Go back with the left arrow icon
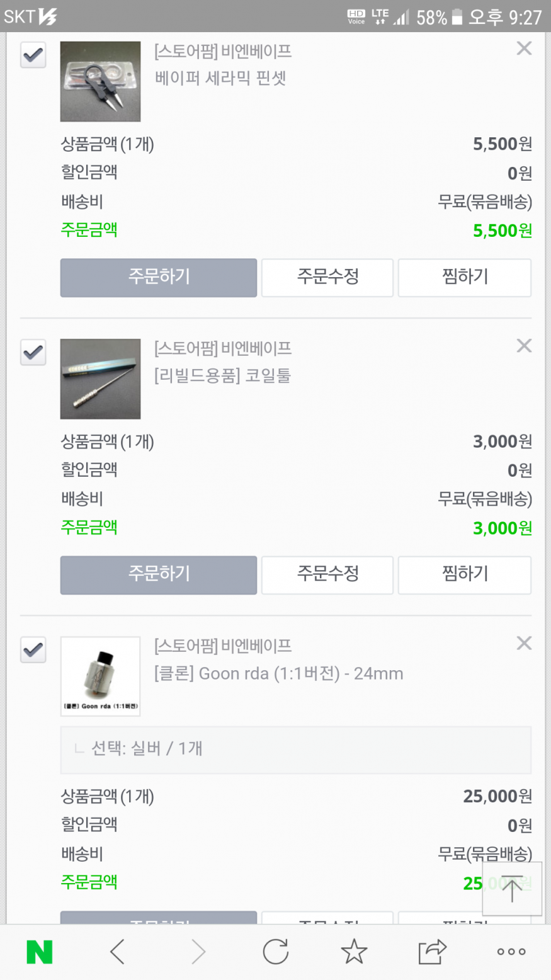551x980 pixels. click(118, 952)
